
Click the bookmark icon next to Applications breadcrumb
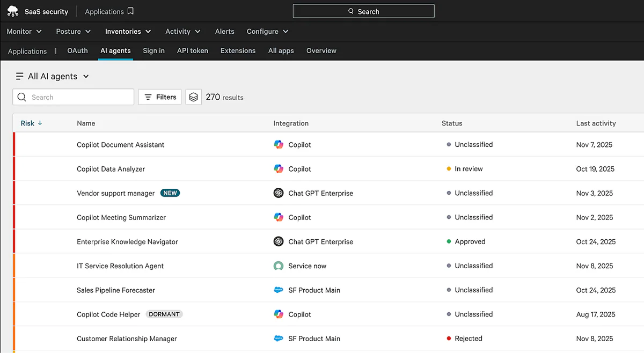(130, 10)
